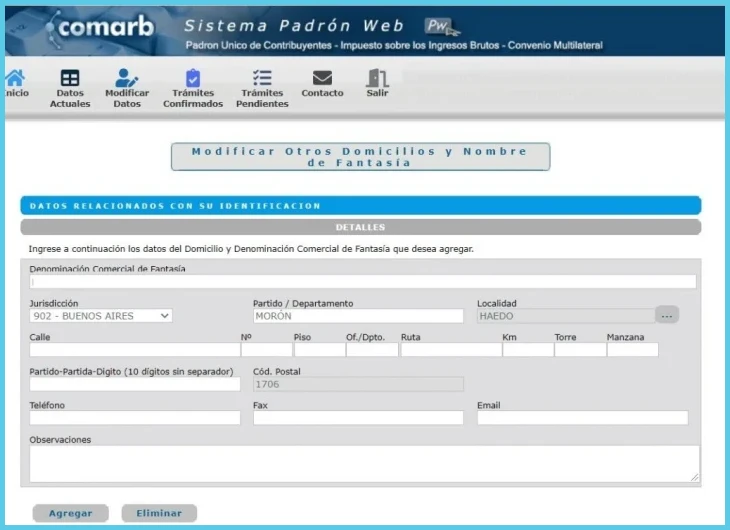This screenshot has width=730, height=530.
Task: Click the Observaciones resize handle corner
Action: point(695,477)
